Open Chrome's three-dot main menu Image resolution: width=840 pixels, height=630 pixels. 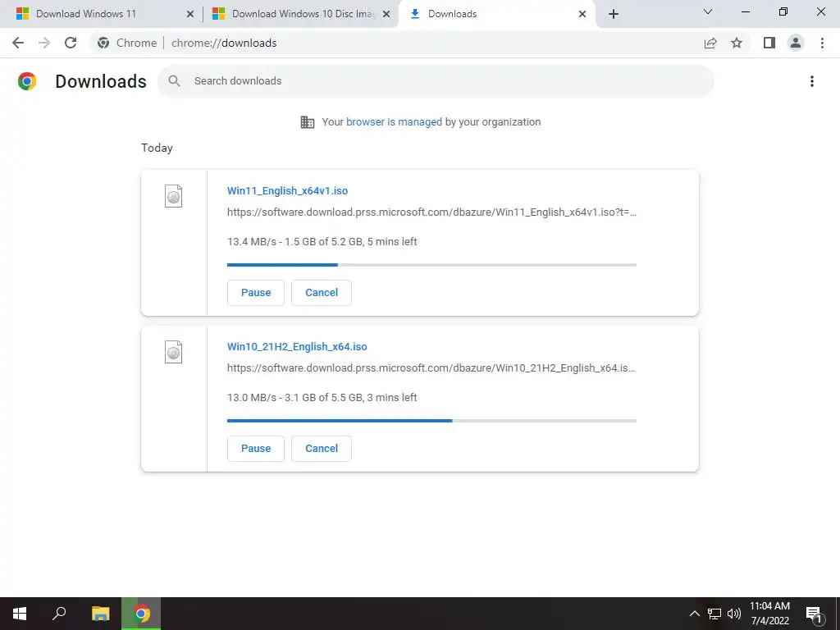click(822, 43)
